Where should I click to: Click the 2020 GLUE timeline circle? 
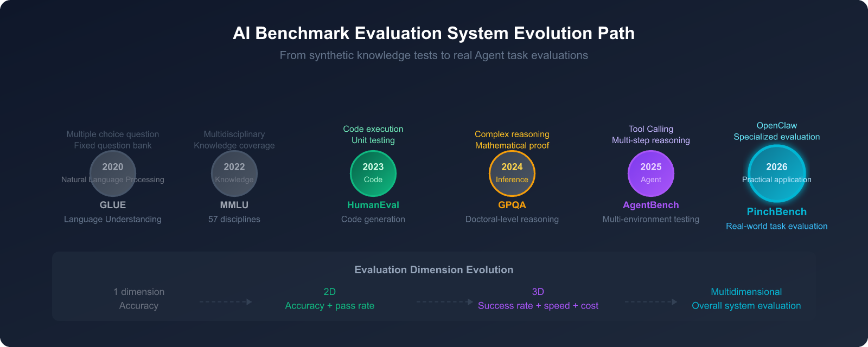click(x=113, y=173)
